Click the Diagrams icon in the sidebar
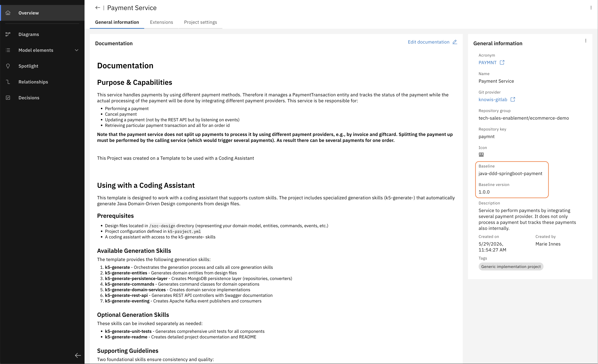Screen dimensions: 598x364 pyautogui.click(x=8, y=34)
